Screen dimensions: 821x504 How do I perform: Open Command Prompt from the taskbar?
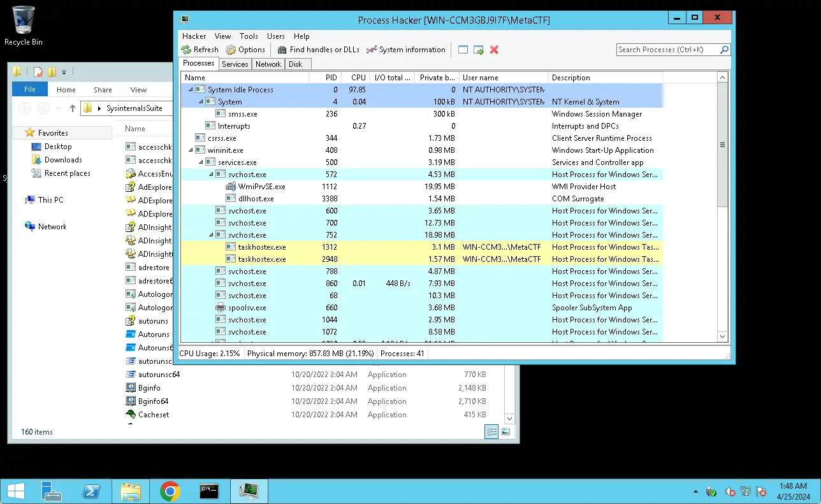[209, 491]
